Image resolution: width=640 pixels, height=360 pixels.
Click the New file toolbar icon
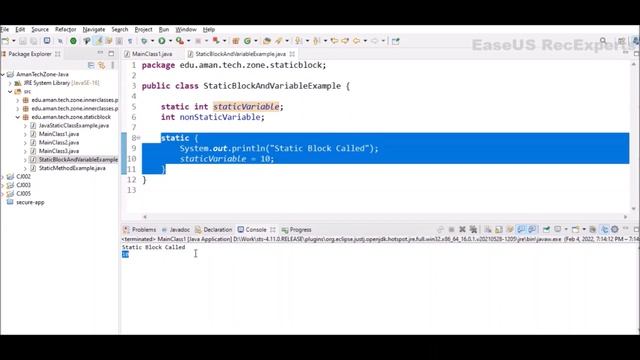coord(5,41)
